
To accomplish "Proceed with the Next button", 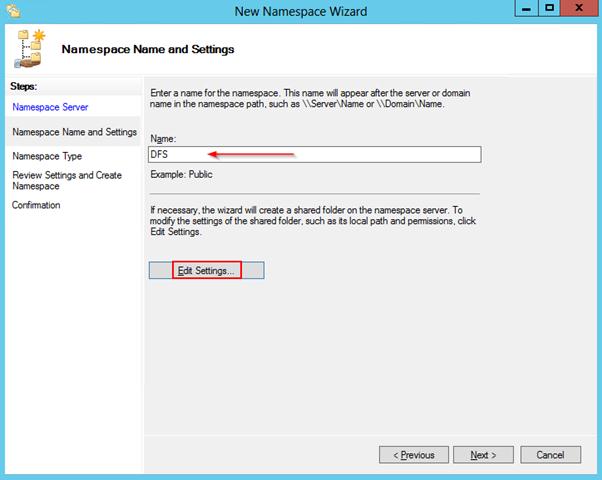I will pos(480,454).
